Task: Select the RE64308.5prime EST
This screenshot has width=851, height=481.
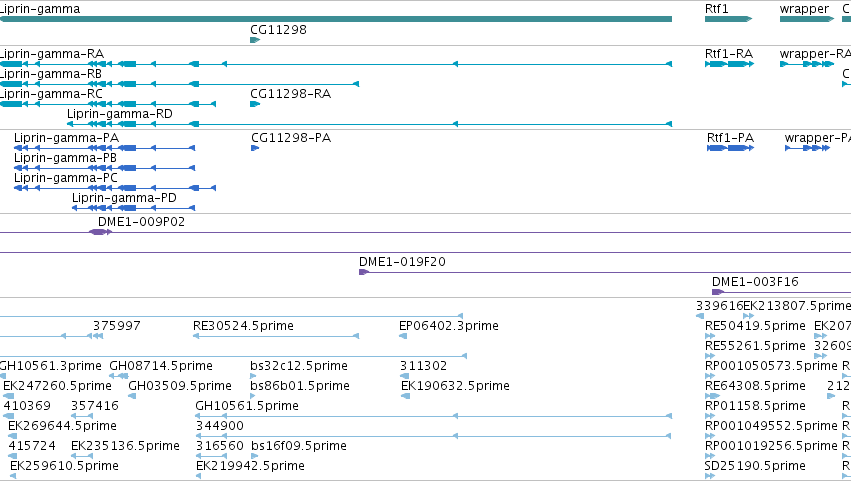Action: coord(712,396)
